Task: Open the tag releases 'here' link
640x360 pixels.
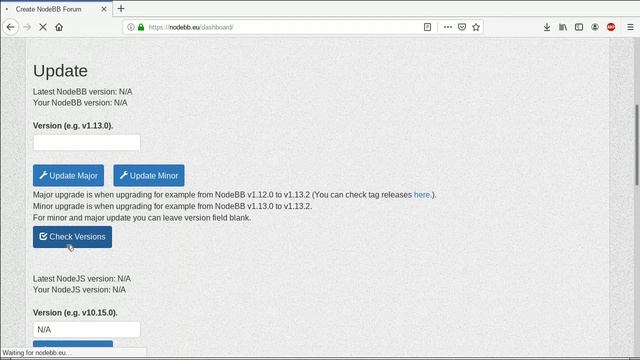Action: click(x=422, y=195)
